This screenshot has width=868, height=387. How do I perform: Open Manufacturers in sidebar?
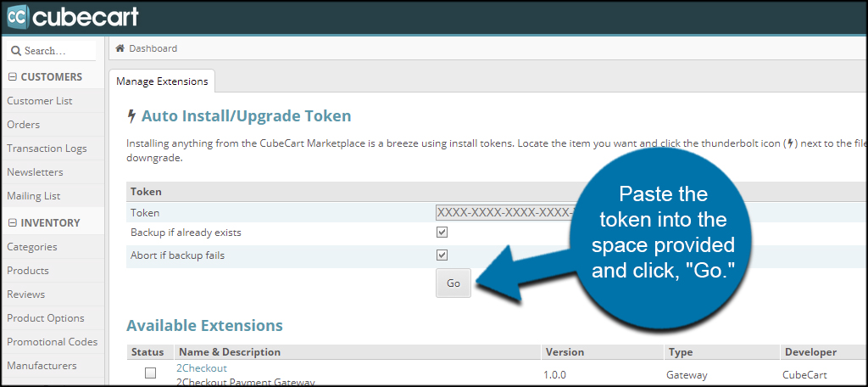click(42, 366)
